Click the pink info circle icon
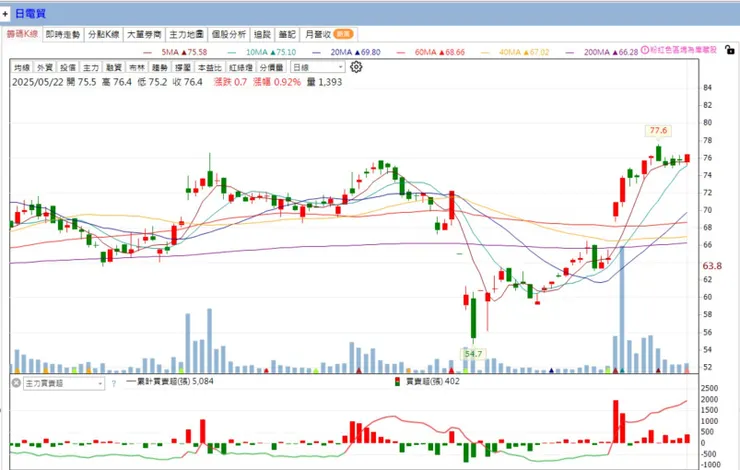Image resolution: width=740 pixels, height=470 pixels. click(x=645, y=50)
